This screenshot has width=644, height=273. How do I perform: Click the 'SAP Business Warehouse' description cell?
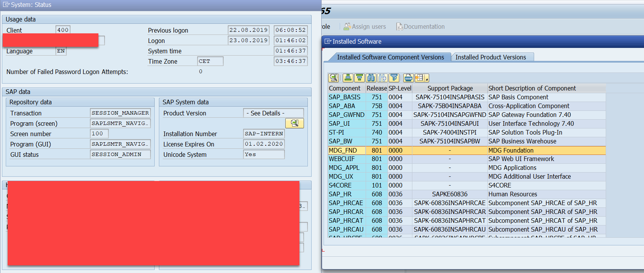click(x=547, y=141)
